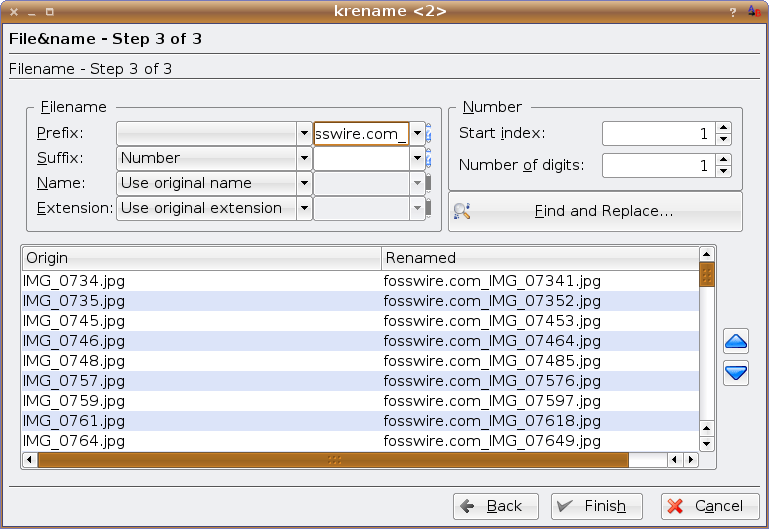
Task: Click the horizontal scrollbar thumb of file list
Action: (333, 460)
